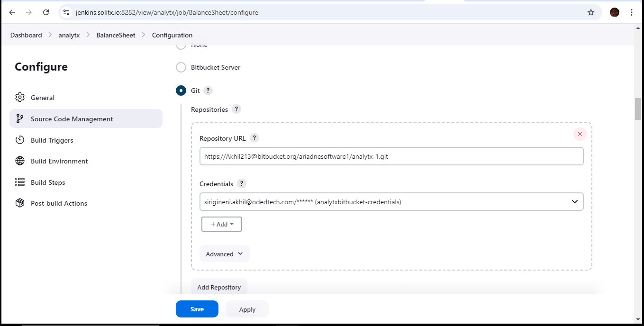Show help for the Credentials field
644x326 pixels.
pos(241,183)
